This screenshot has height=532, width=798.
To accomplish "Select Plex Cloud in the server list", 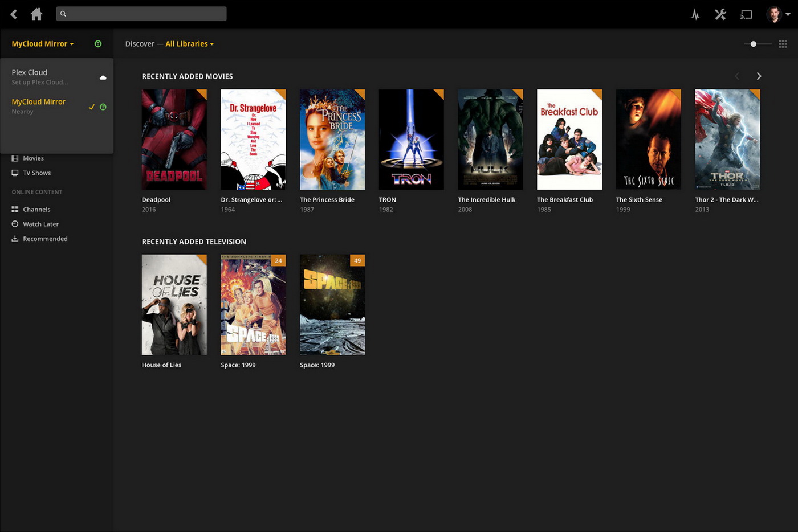I will [x=57, y=77].
